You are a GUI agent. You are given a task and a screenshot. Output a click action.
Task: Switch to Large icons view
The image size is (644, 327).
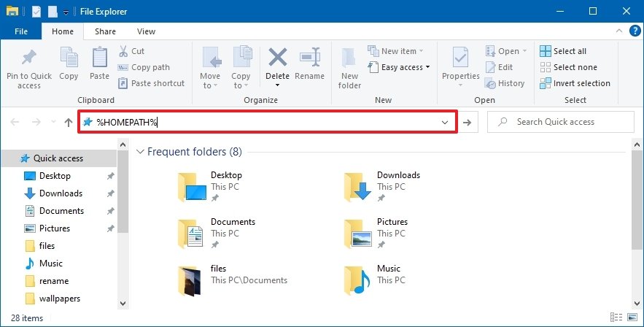pyautogui.click(x=632, y=317)
